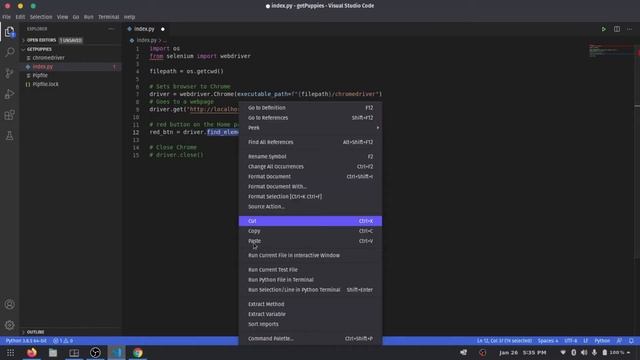Select Change All Occurrences

pyautogui.click(x=310, y=167)
